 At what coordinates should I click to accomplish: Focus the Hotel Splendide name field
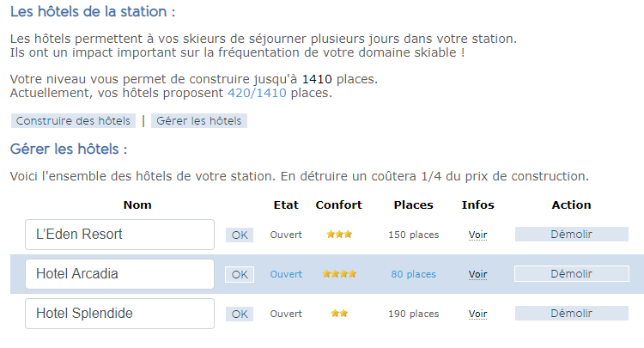point(119,314)
